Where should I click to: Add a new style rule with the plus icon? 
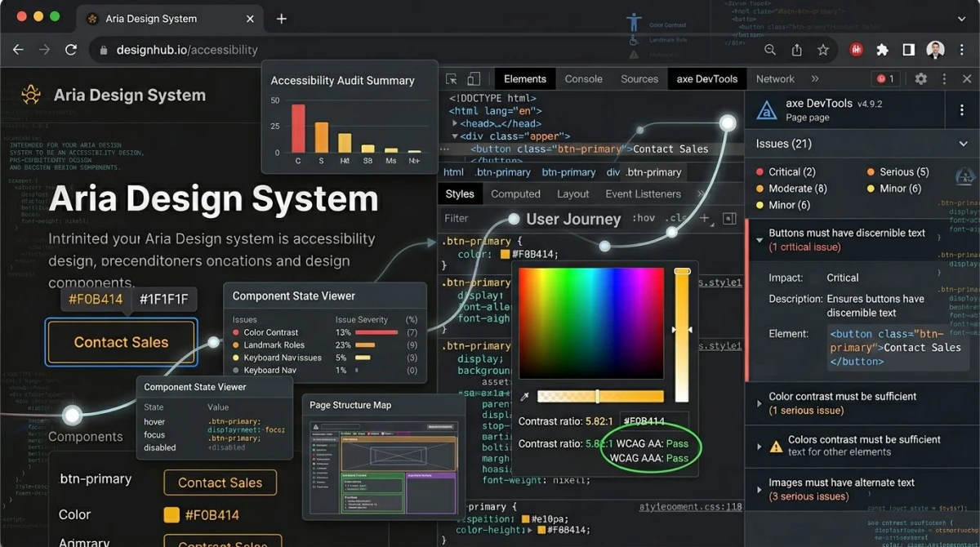(704, 219)
